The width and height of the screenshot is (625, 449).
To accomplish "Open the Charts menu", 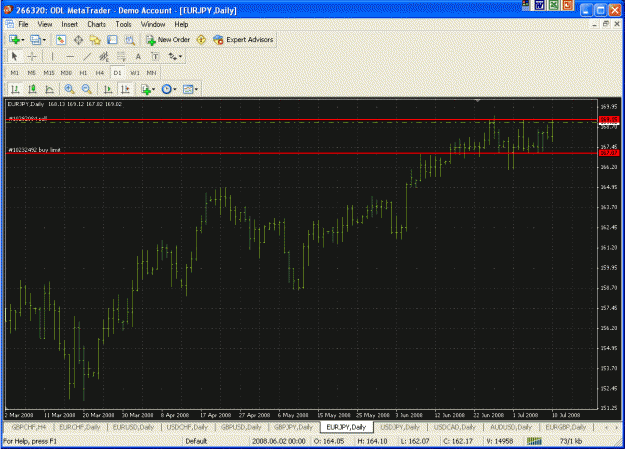I will click(96, 24).
